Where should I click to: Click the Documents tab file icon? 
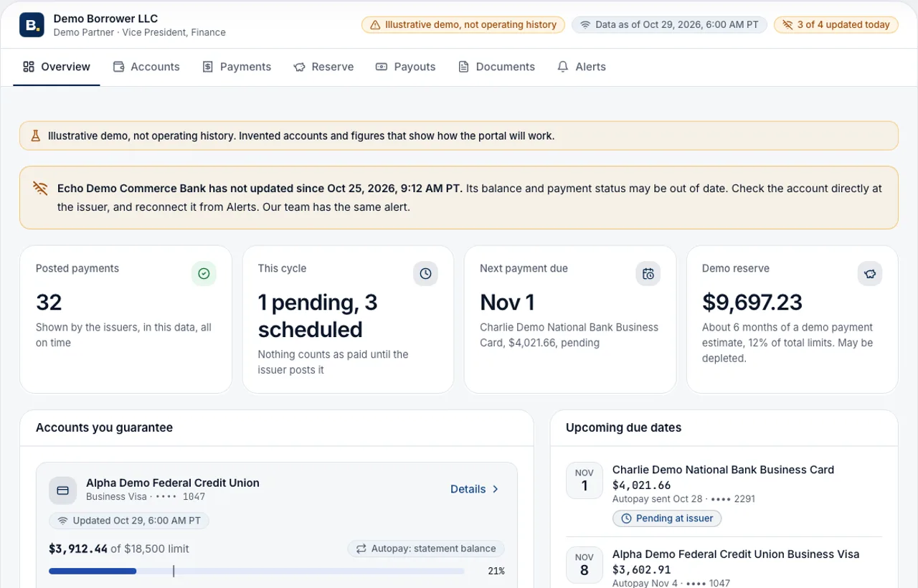pos(463,67)
